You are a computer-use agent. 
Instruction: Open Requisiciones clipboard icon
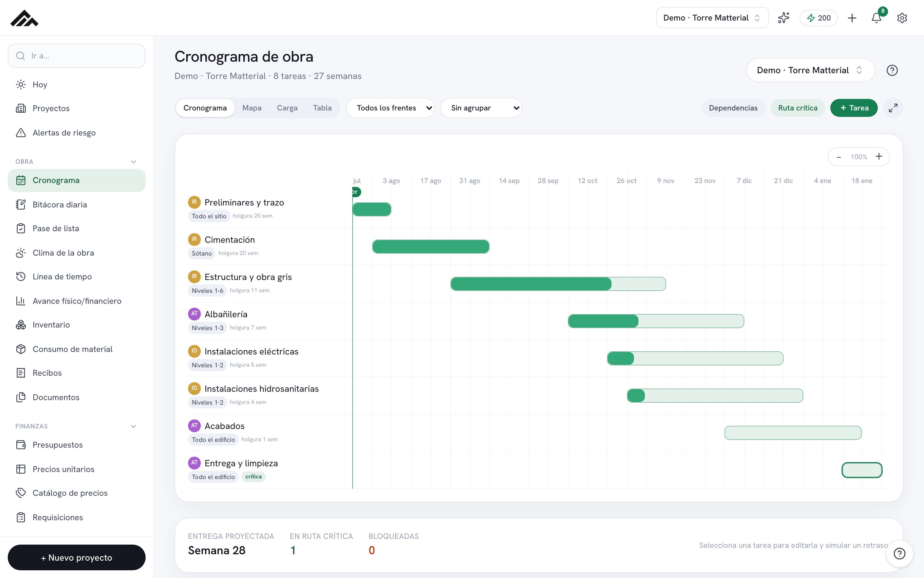coord(21,517)
